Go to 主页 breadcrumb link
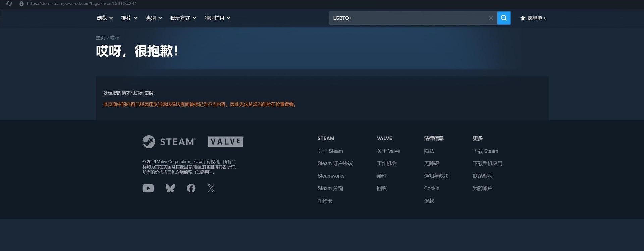Screen dimensions: 644x251 tap(100, 38)
